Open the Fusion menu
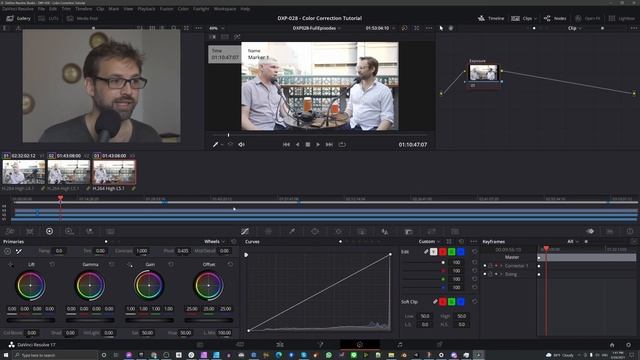Screen dimensions: 640x360 click(x=166, y=9)
